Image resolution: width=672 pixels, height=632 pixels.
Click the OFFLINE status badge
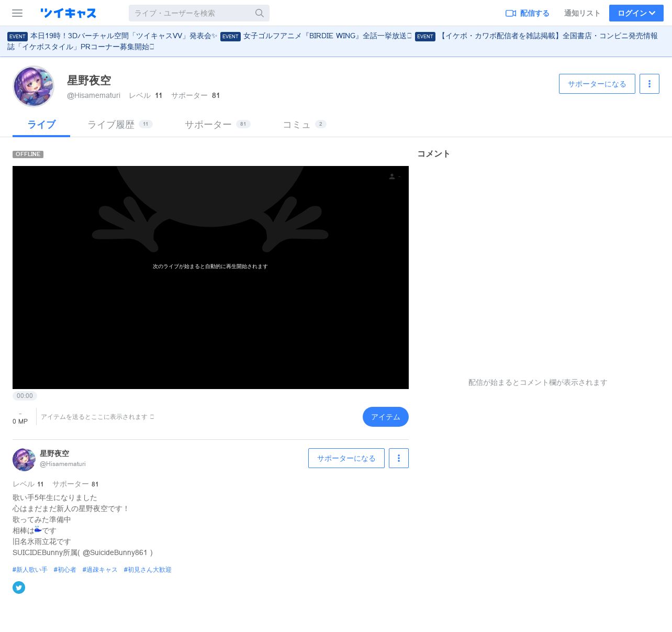[x=28, y=154]
